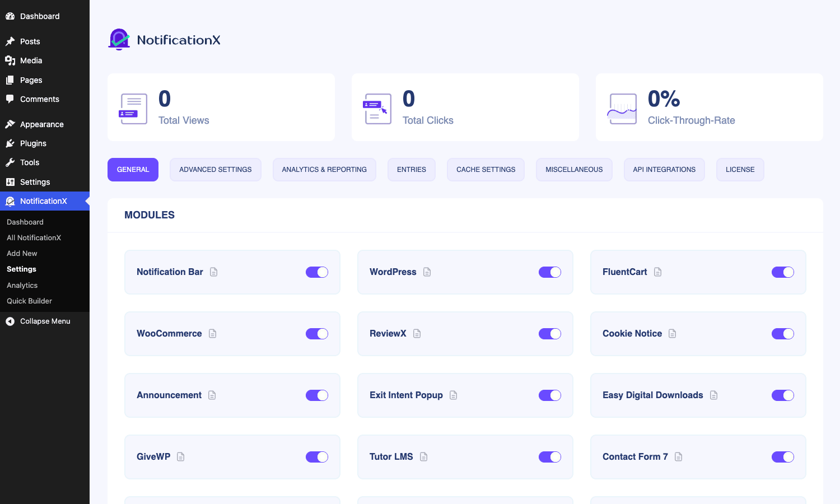Click the Collapse Menu label

coord(45,321)
